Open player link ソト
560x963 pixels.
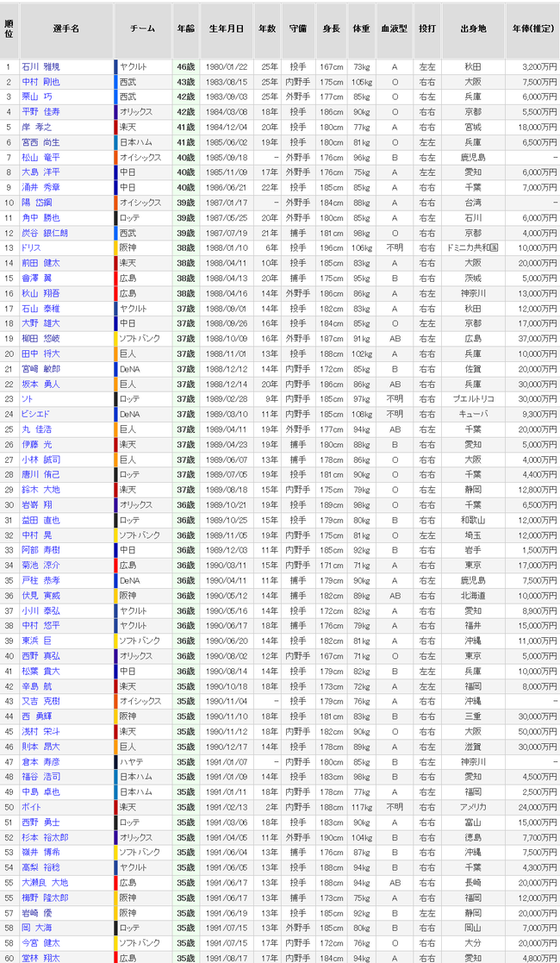(27, 399)
